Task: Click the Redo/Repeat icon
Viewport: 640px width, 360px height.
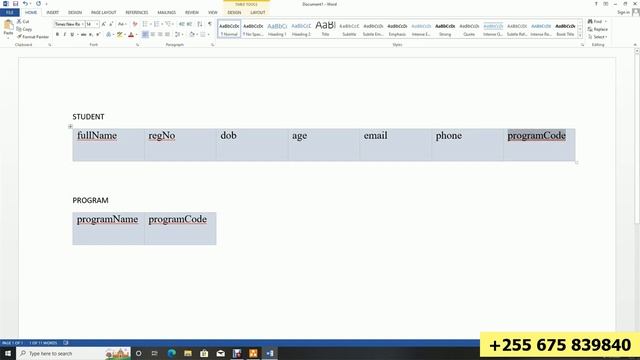Action: 38,4
